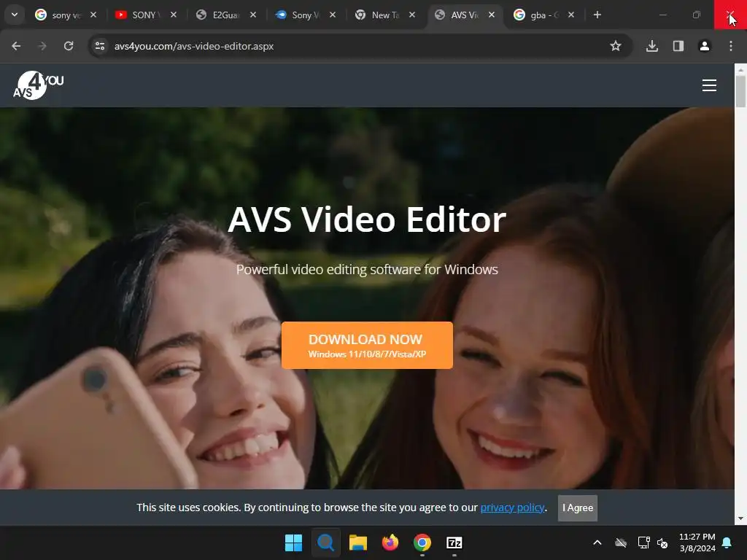Image resolution: width=747 pixels, height=560 pixels.
Task: Click the AVS4YOU logo
Action: click(x=38, y=85)
